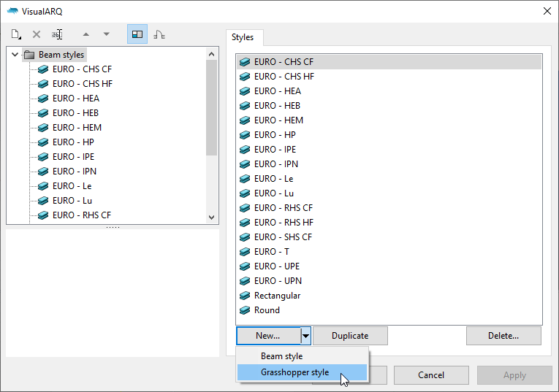
Task: Select EURO - UPE text in list
Action: click(277, 266)
